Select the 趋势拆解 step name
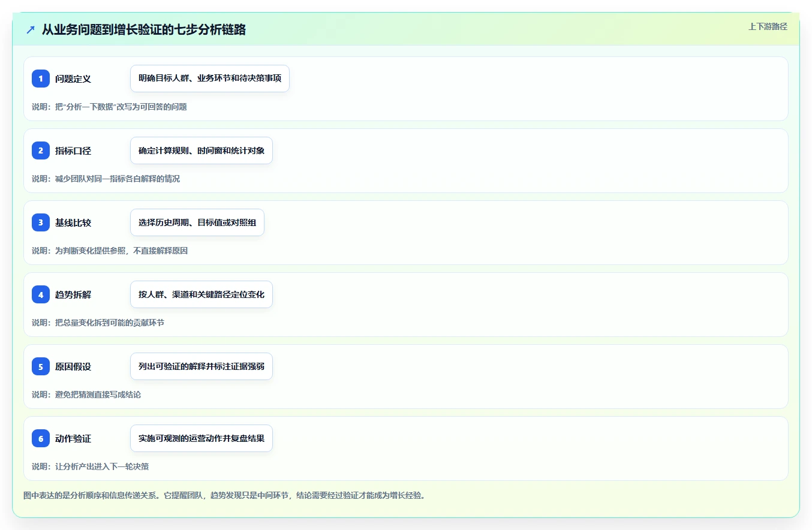812x530 pixels. [73, 294]
